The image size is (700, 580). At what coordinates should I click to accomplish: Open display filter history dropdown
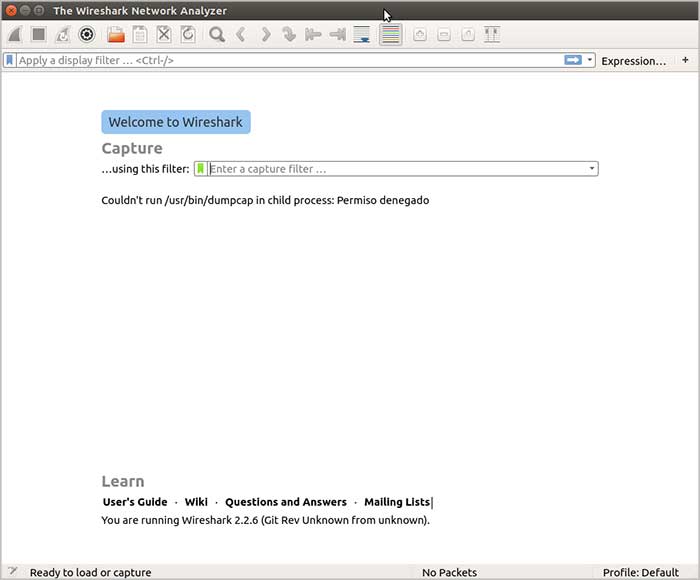[590, 60]
